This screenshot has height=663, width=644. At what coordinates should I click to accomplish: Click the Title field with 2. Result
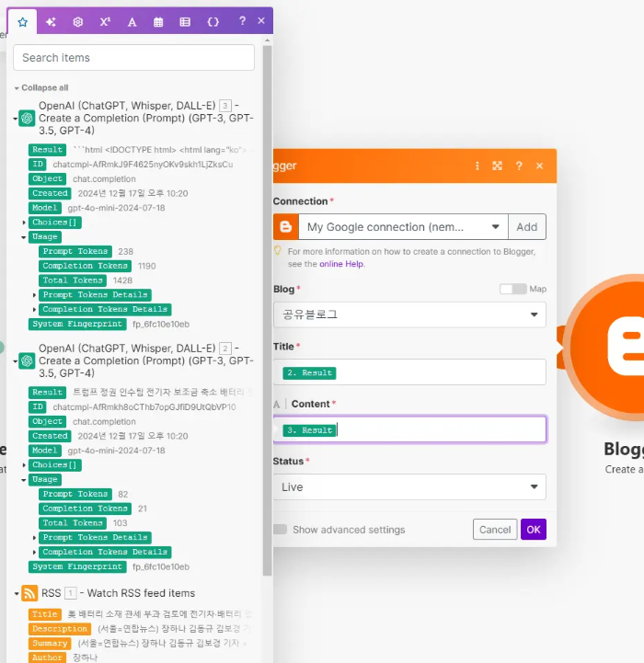click(409, 372)
